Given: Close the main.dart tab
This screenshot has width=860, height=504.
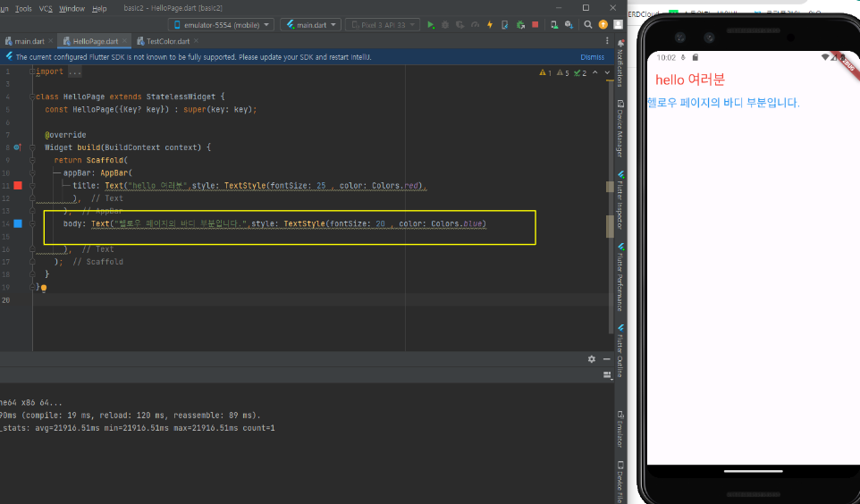Looking at the screenshot, I should pos(51,41).
